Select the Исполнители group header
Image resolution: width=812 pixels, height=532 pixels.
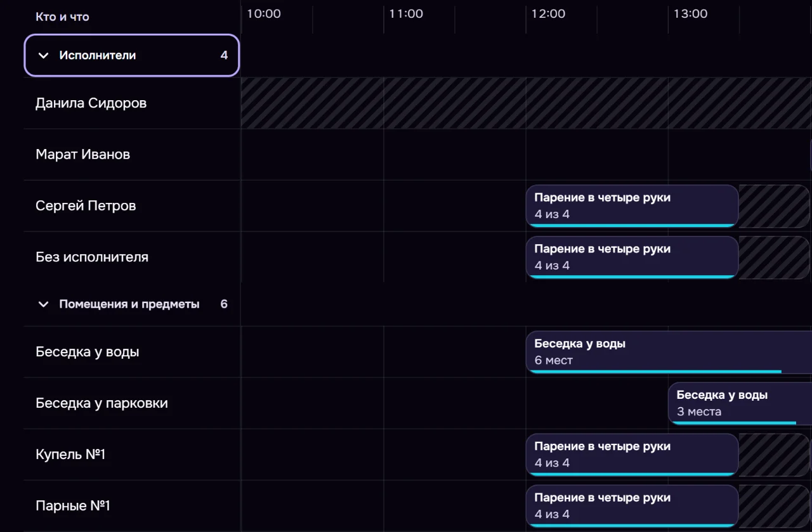click(132, 55)
